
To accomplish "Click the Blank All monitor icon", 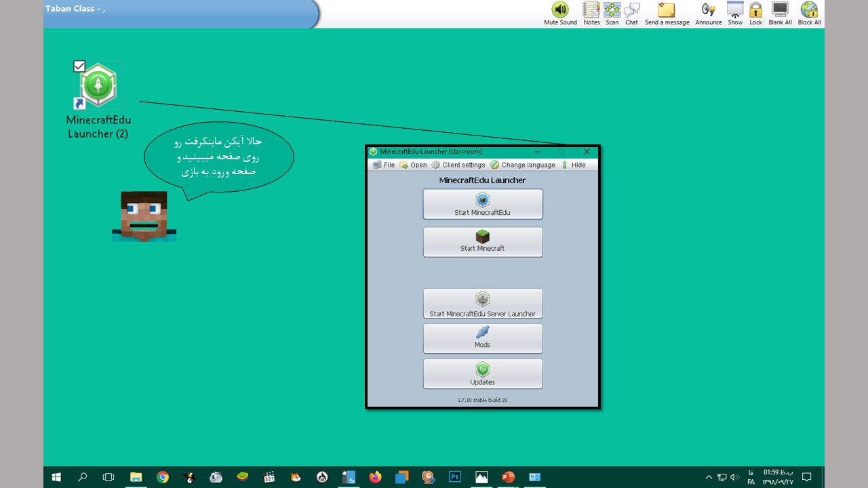I will [780, 10].
